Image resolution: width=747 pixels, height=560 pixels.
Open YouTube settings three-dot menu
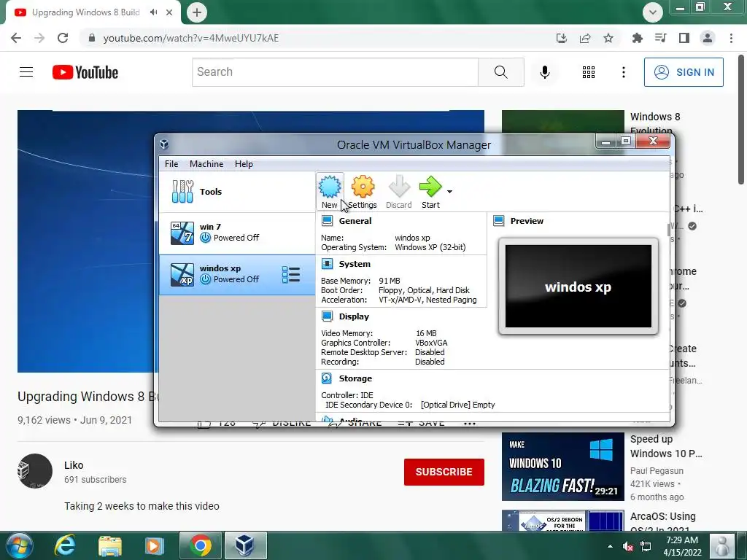(x=623, y=72)
